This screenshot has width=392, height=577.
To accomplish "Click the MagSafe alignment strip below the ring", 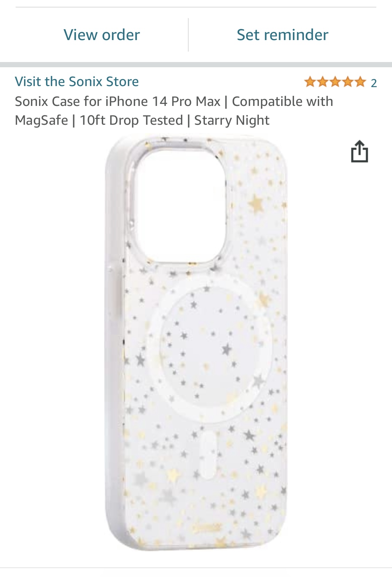I will (209, 455).
